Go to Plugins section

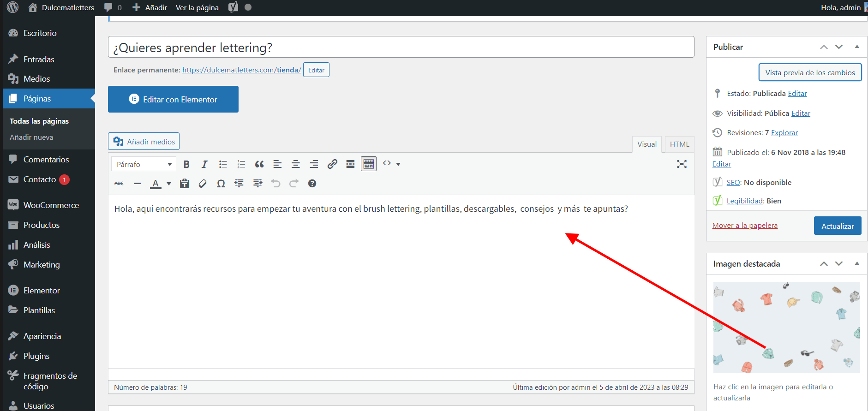point(36,356)
